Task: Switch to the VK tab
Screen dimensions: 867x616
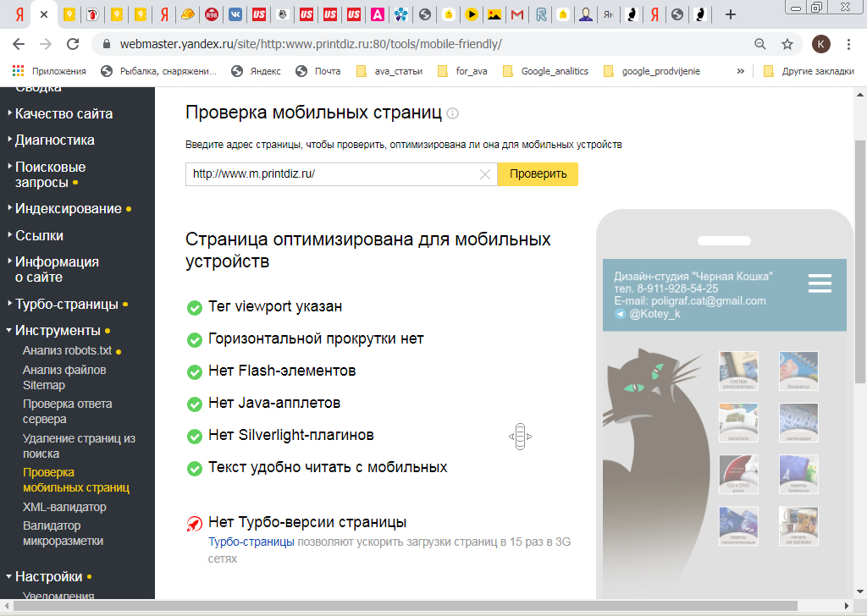Action: (235, 15)
